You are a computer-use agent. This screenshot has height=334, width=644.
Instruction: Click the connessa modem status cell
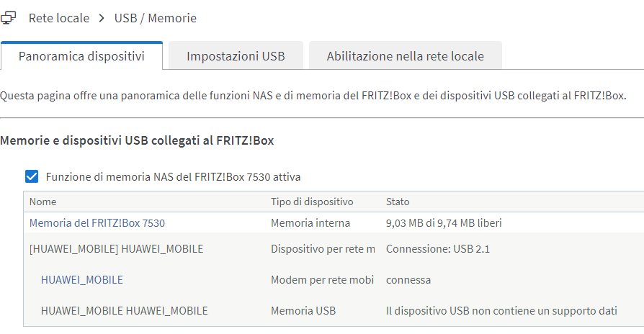coord(408,280)
